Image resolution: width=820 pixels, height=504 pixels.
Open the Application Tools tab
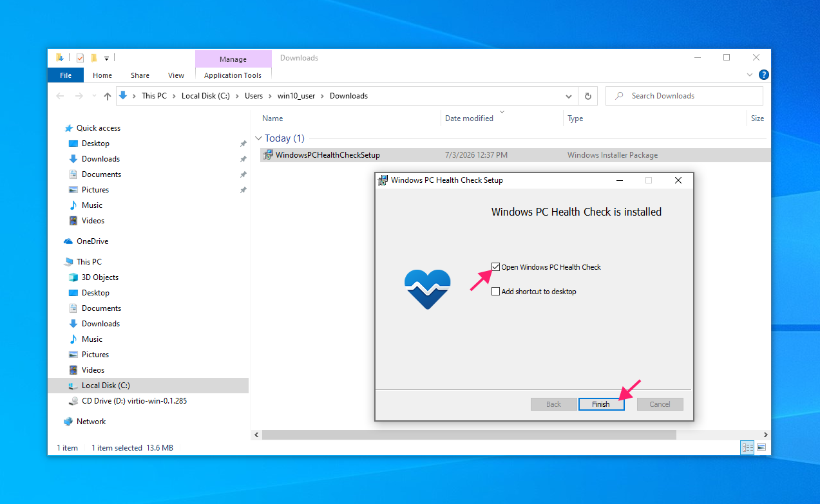[233, 75]
